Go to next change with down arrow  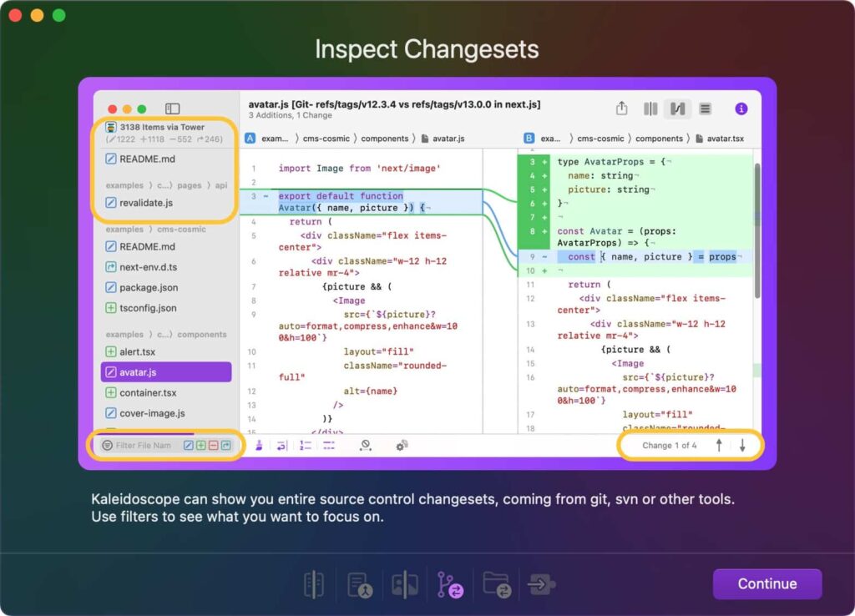click(x=742, y=446)
